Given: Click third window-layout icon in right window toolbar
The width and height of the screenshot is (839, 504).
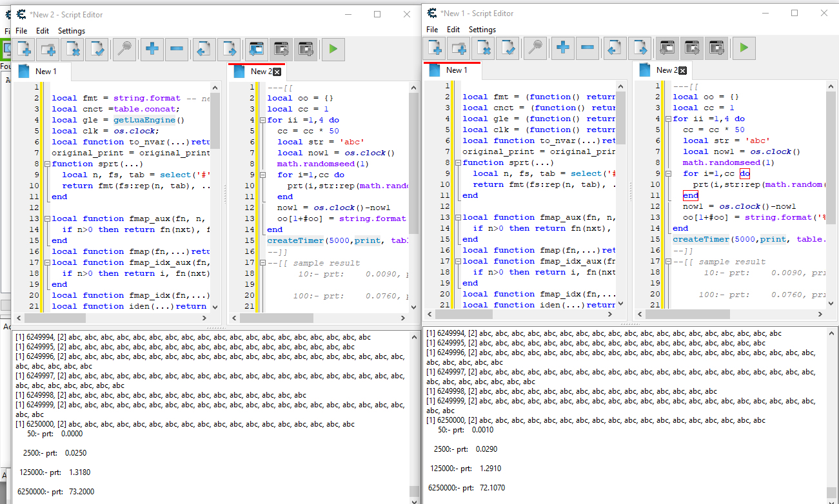Looking at the screenshot, I should point(716,48).
